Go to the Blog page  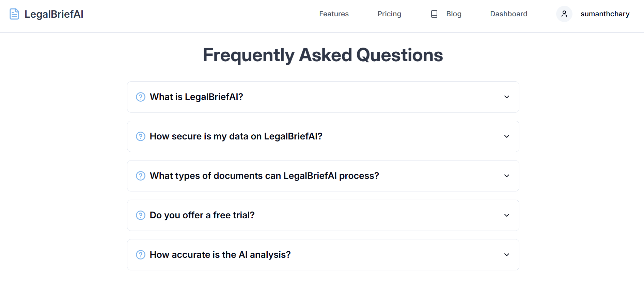pyautogui.click(x=454, y=14)
